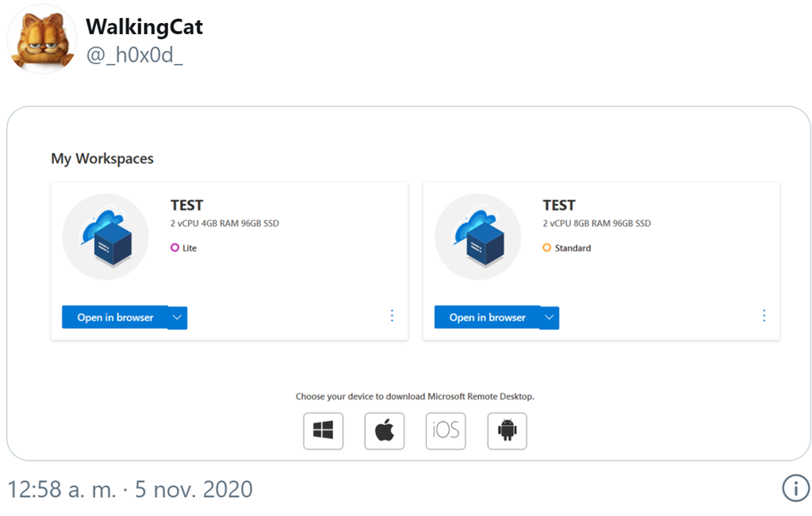The width and height of the screenshot is (812, 516).
Task: Expand dropdown arrow beside Lite's Open in browser
Action: 178,318
